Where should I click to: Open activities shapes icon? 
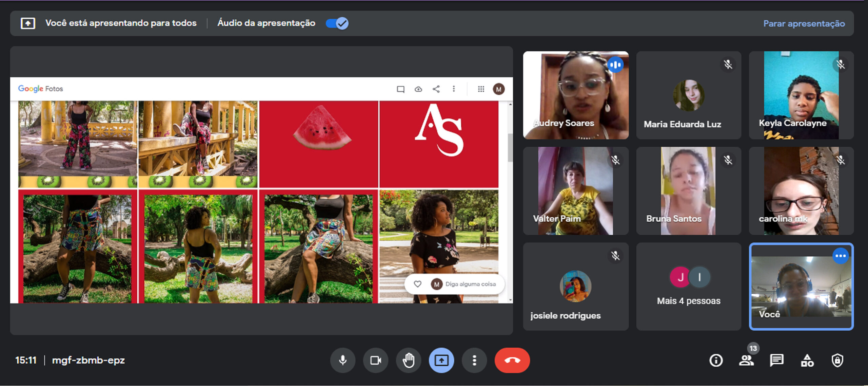(x=807, y=360)
